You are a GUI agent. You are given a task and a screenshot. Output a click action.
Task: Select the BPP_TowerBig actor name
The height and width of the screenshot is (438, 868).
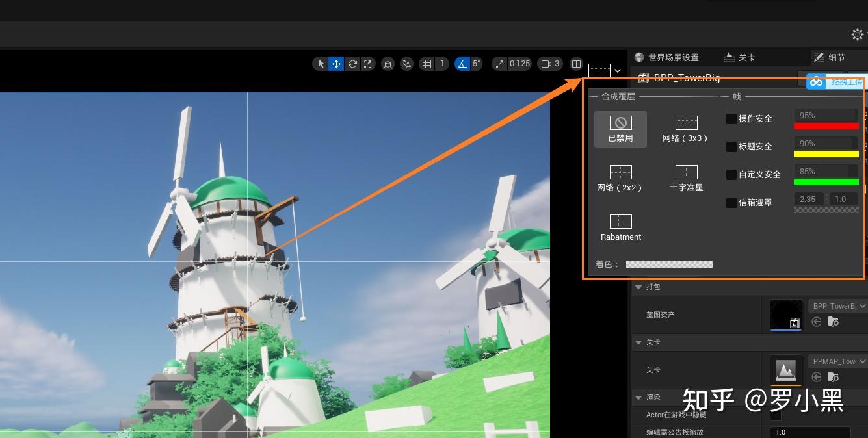point(687,78)
